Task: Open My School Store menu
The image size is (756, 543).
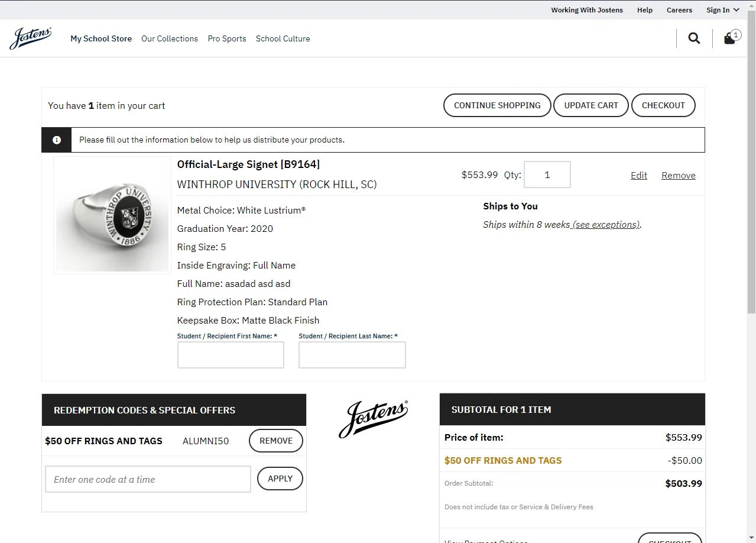Action: 101,38
